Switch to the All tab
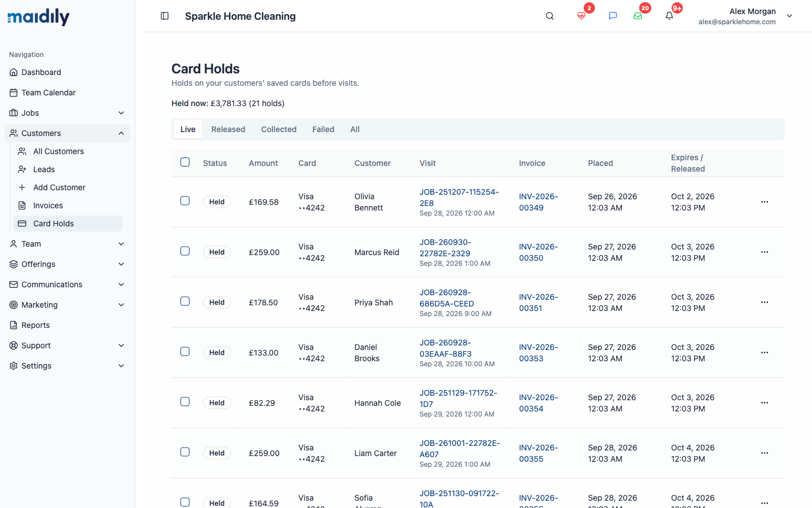The width and height of the screenshot is (812, 508). tap(355, 129)
